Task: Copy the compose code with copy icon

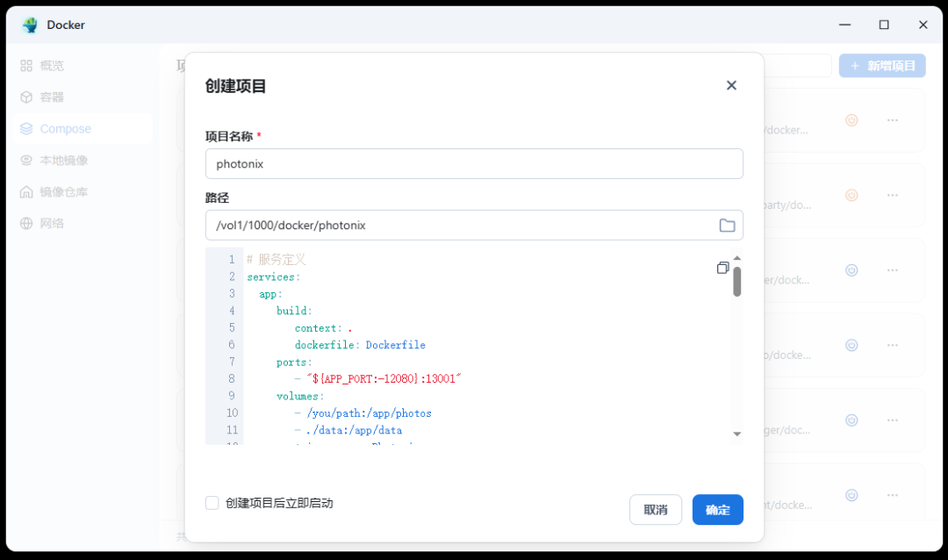Action: [722, 268]
